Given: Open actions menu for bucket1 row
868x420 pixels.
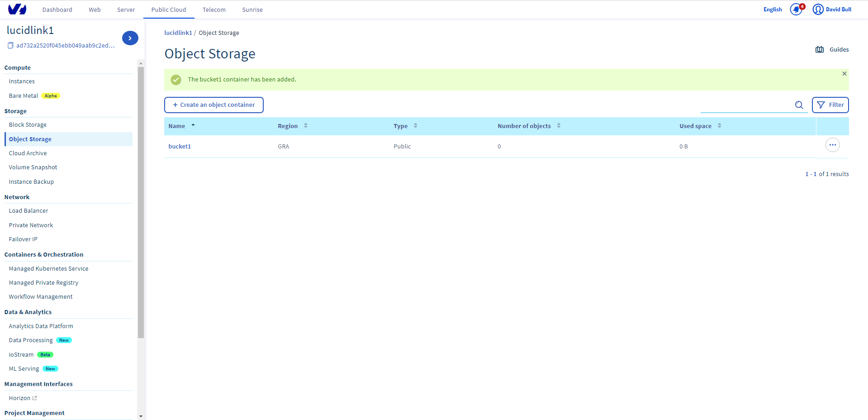Looking at the screenshot, I should click(832, 145).
